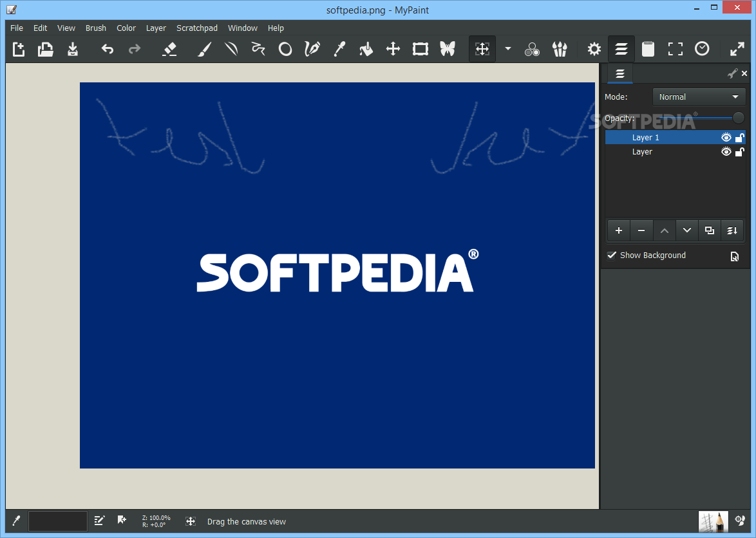Viewport: 756px width, 538px height.
Task: Select the Pan View tool in toolbar
Action: [482, 49]
